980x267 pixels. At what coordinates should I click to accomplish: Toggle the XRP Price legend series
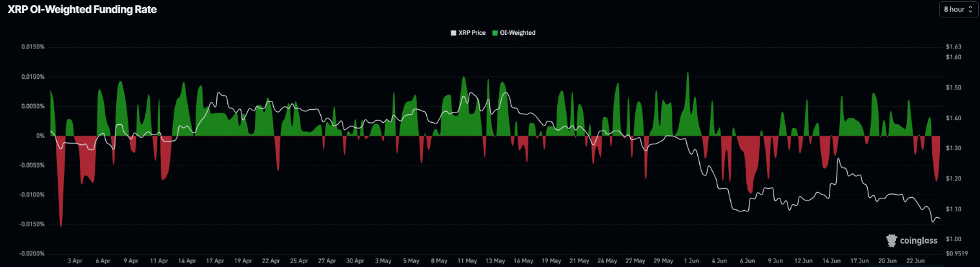pyautogui.click(x=468, y=32)
